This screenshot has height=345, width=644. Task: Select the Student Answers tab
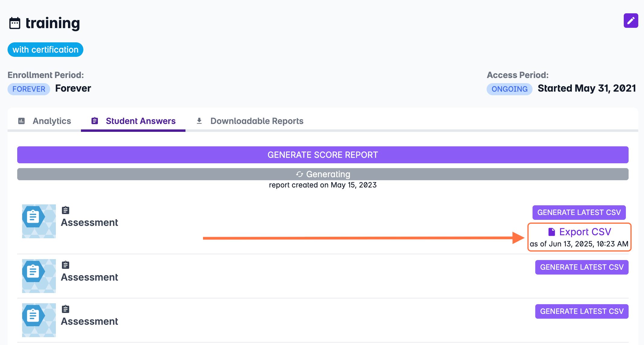click(x=140, y=121)
